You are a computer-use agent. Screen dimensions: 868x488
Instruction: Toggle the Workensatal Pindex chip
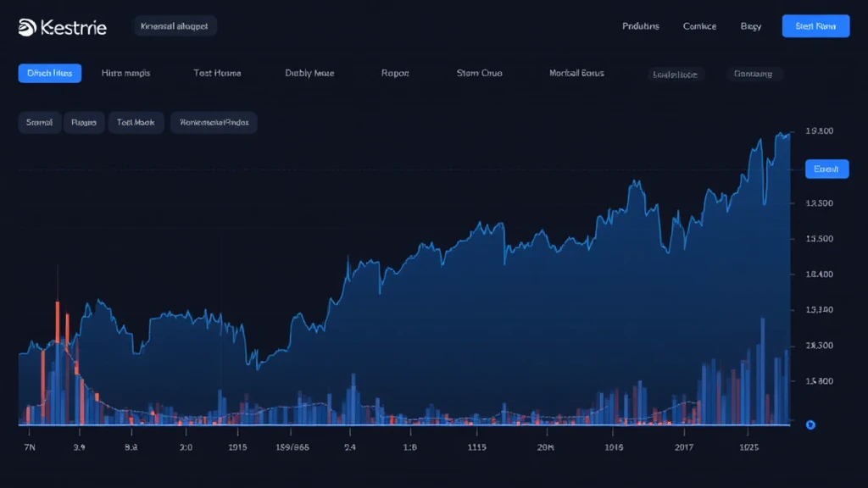coord(214,123)
